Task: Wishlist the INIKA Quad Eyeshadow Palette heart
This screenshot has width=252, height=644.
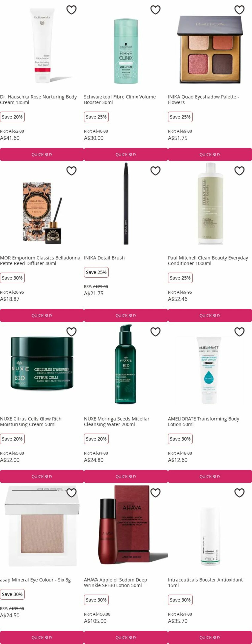Action: click(x=240, y=10)
